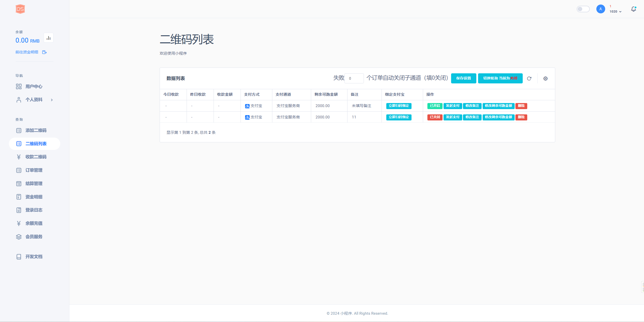Toggle the green 已开启 status in first row
The width and height of the screenshot is (644, 322).
tap(435, 106)
